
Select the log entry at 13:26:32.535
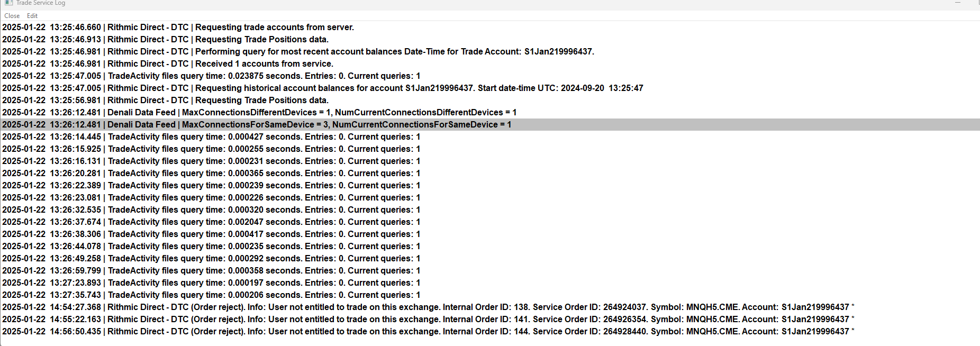click(490, 210)
